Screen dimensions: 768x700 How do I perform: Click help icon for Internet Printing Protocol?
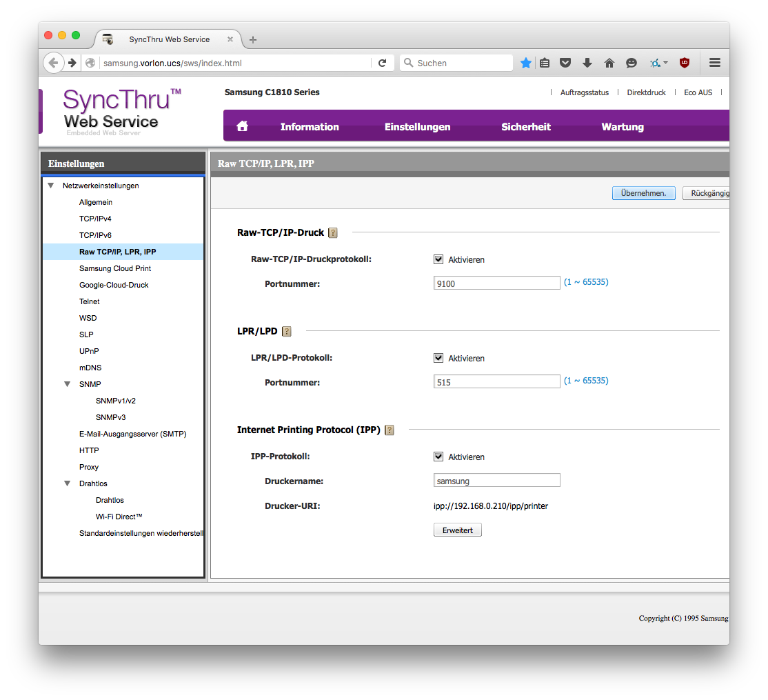pyautogui.click(x=390, y=430)
